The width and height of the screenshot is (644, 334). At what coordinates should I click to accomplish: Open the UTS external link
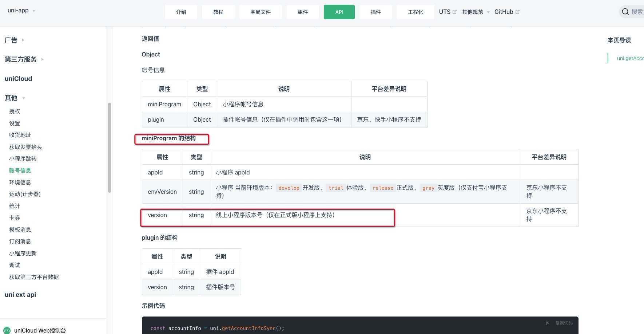point(447,12)
